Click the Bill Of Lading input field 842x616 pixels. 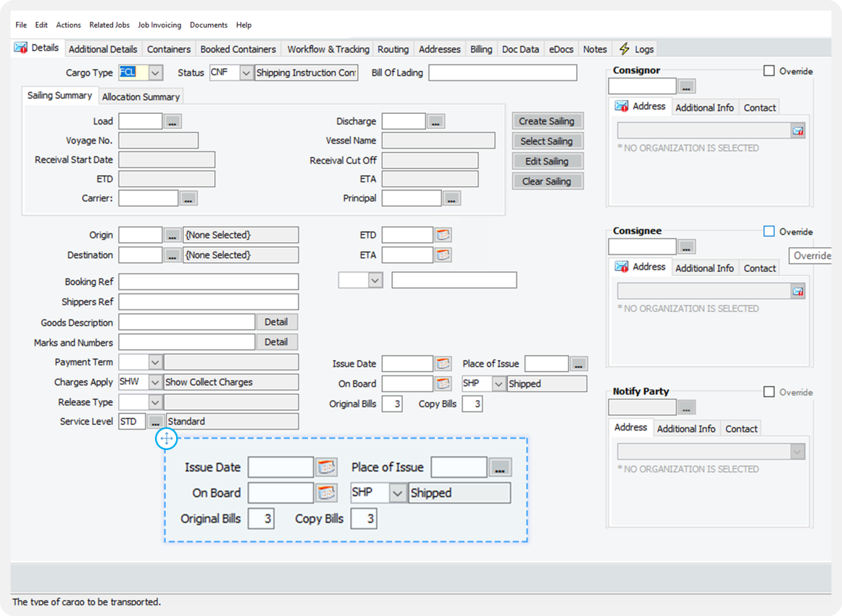(x=502, y=72)
